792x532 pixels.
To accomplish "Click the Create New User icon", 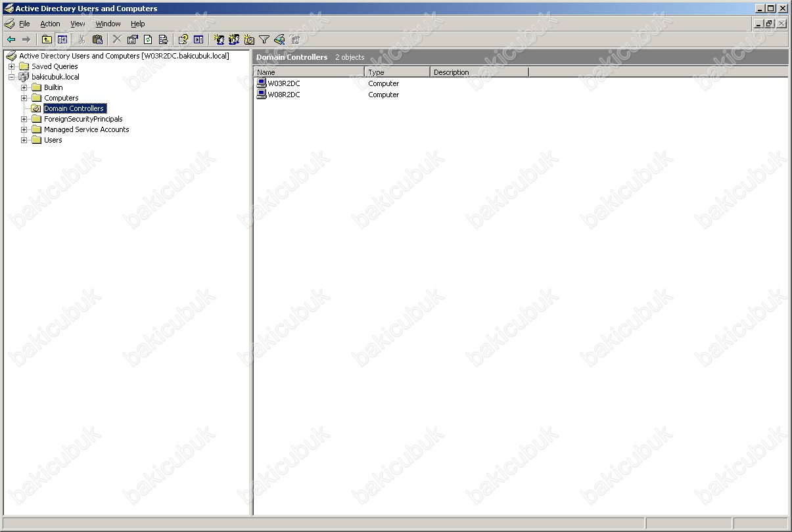I will point(219,39).
